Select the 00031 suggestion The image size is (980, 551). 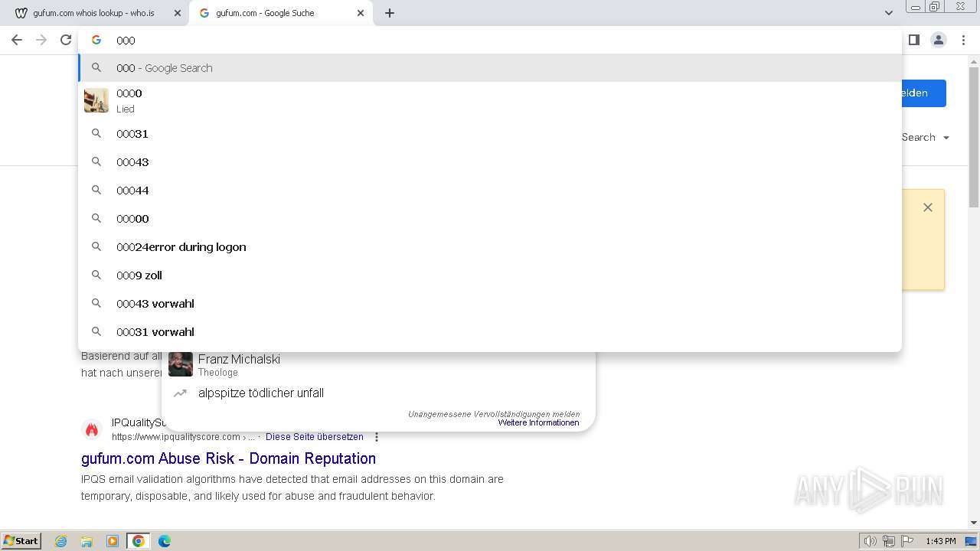click(x=490, y=133)
